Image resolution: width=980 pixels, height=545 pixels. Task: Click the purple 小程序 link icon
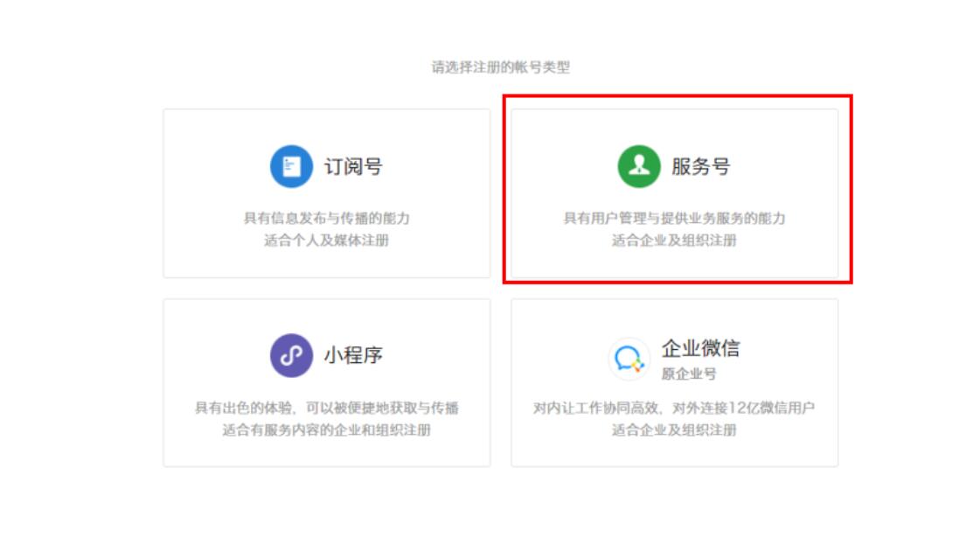pos(291,355)
